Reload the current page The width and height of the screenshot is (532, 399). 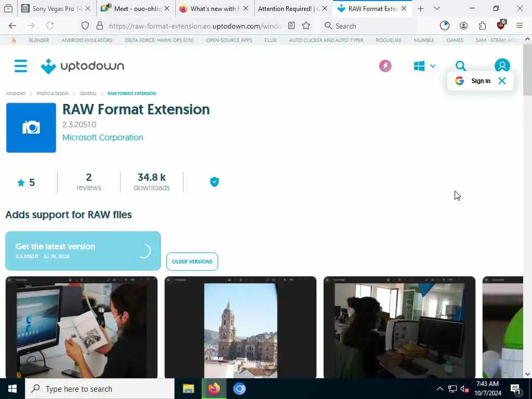tap(50, 25)
